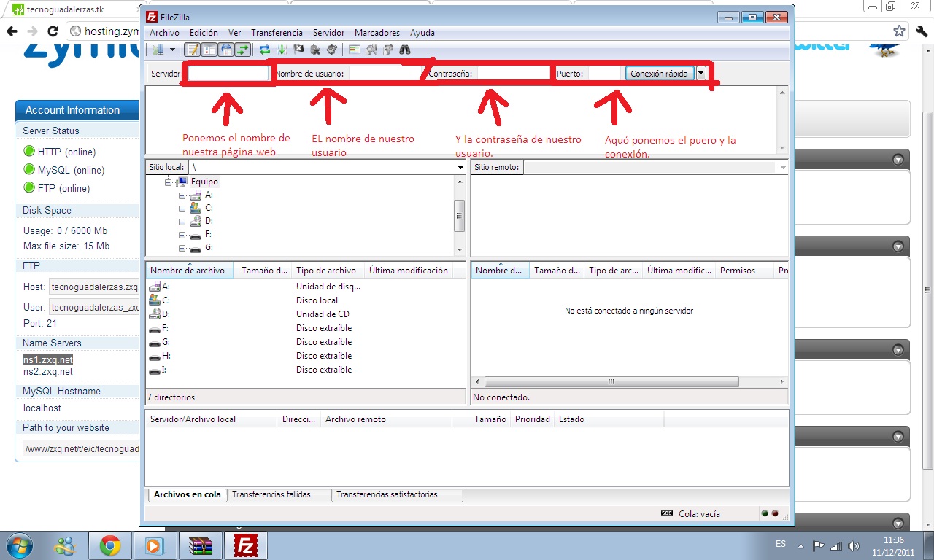
Task: Click the Nombre de usuario field
Action: [x=387, y=73]
